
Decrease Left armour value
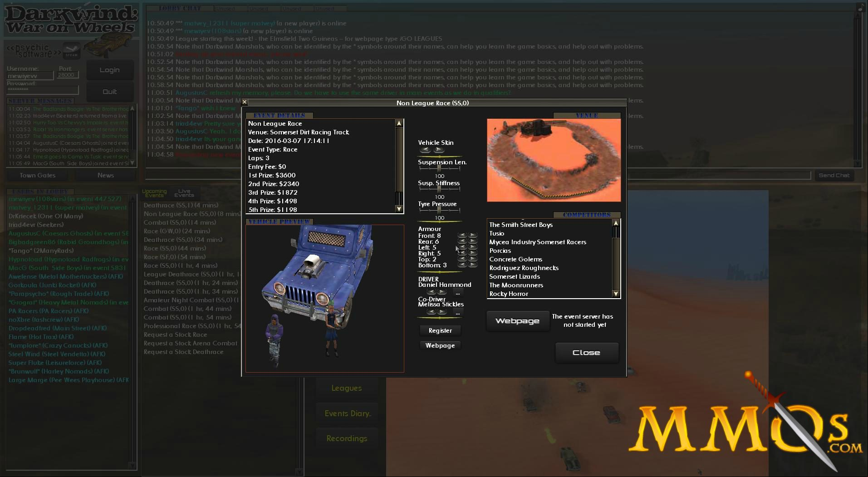(x=462, y=247)
